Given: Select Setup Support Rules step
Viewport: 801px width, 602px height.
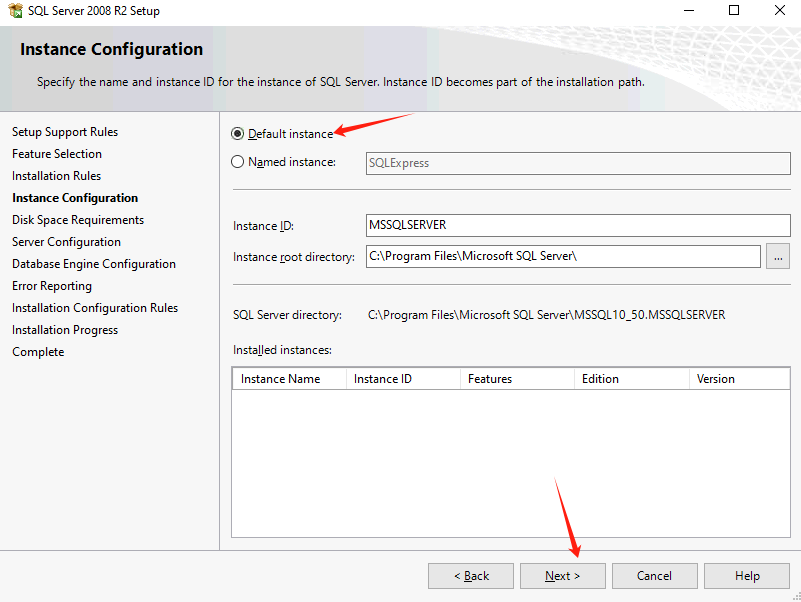Looking at the screenshot, I should [65, 132].
